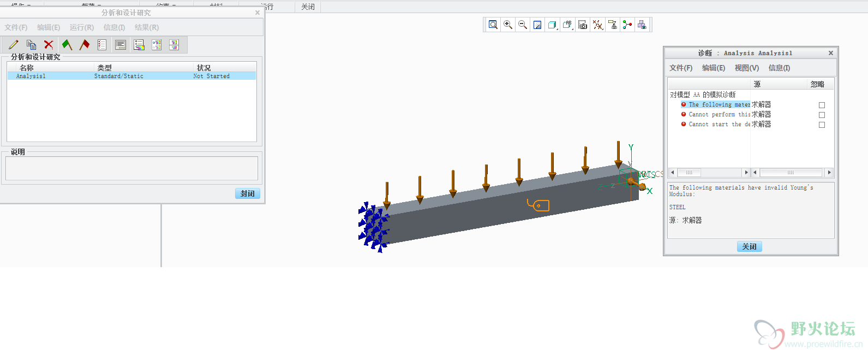Click right arrow of source-column scrollbar

pyautogui.click(x=829, y=172)
